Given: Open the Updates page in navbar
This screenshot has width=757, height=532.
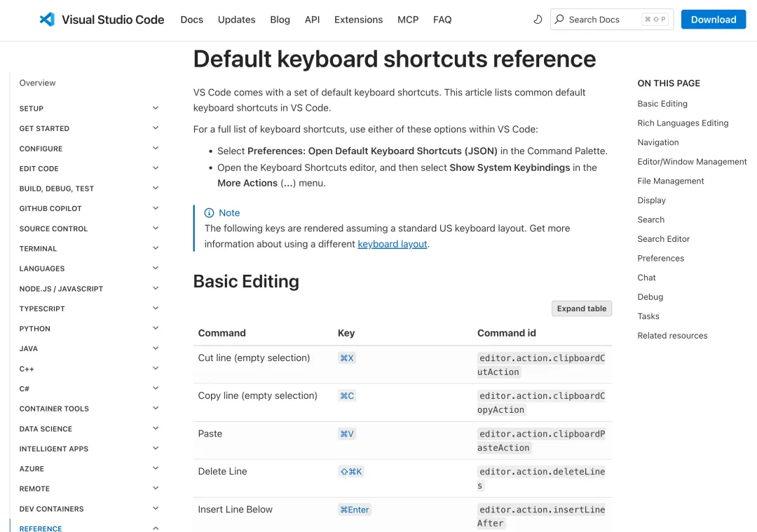Looking at the screenshot, I should point(237,20).
